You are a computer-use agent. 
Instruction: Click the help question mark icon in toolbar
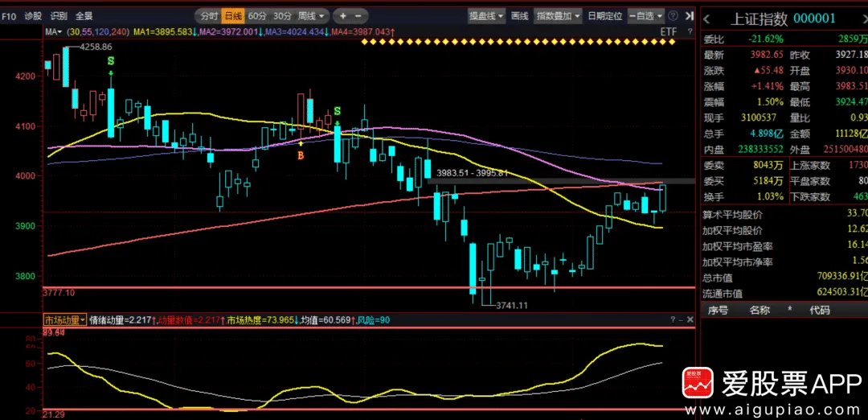tap(674, 16)
